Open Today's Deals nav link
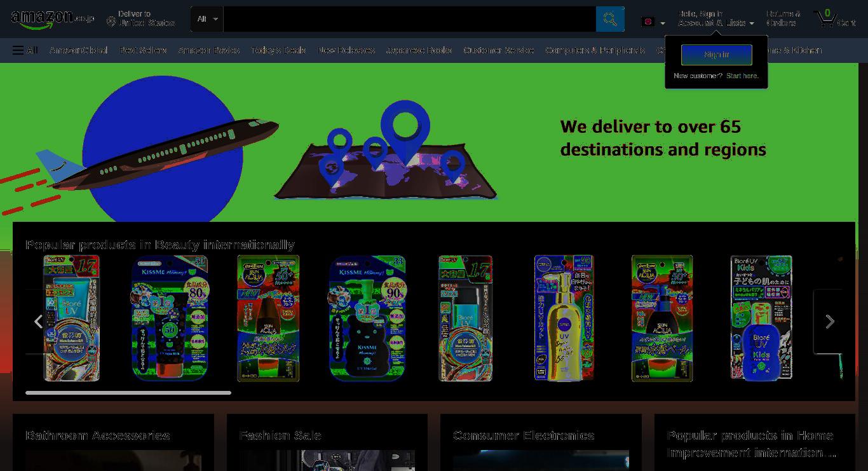The image size is (868, 471). (278, 50)
